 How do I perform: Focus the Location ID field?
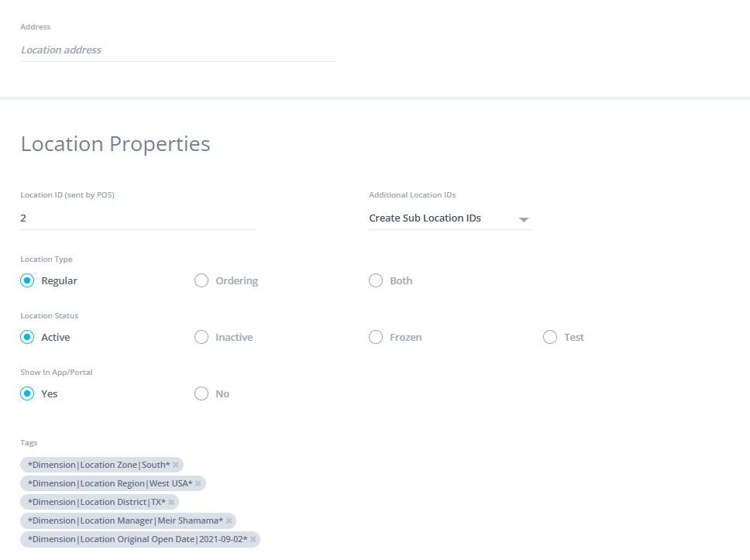[x=138, y=218]
